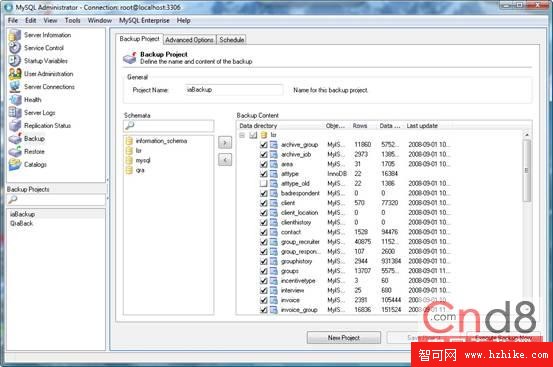553x367 pixels.
Task: Add selected schema with right arrow button
Action: 225,143
